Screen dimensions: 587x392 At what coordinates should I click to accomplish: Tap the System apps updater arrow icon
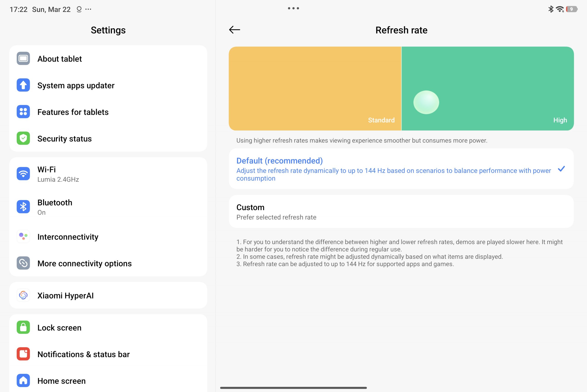click(23, 85)
